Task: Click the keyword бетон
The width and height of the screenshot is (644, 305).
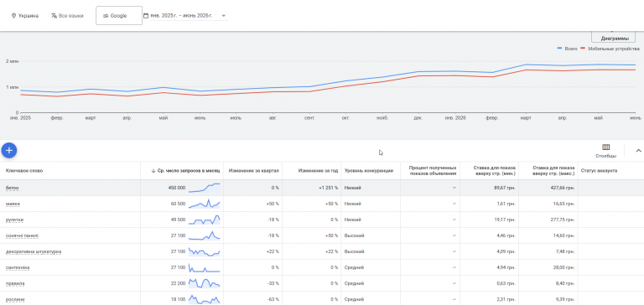Action: (x=13, y=188)
